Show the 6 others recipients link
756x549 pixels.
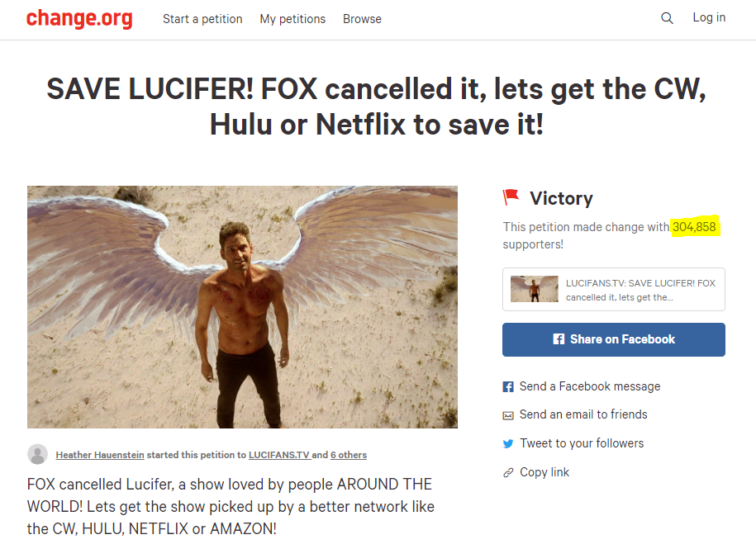(349, 455)
